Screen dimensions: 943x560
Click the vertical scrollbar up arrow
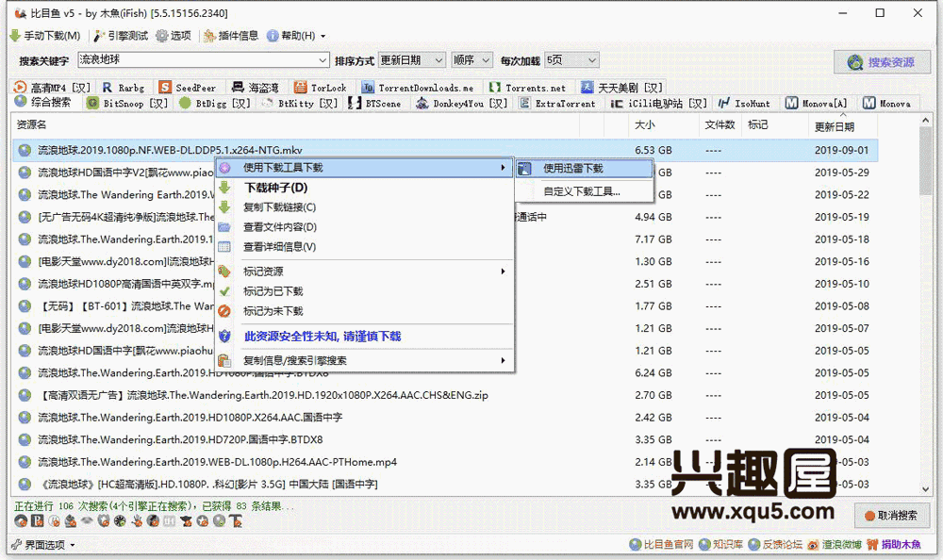click(x=925, y=121)
